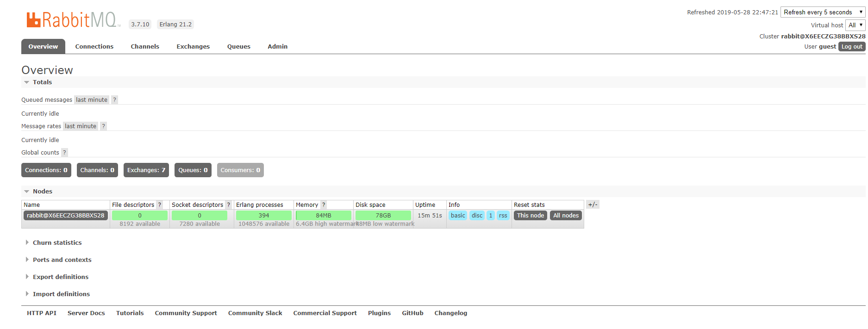The width and height of the screenshot is (868, 329).
Task: Open Plugins footer link
Action: 380,313
